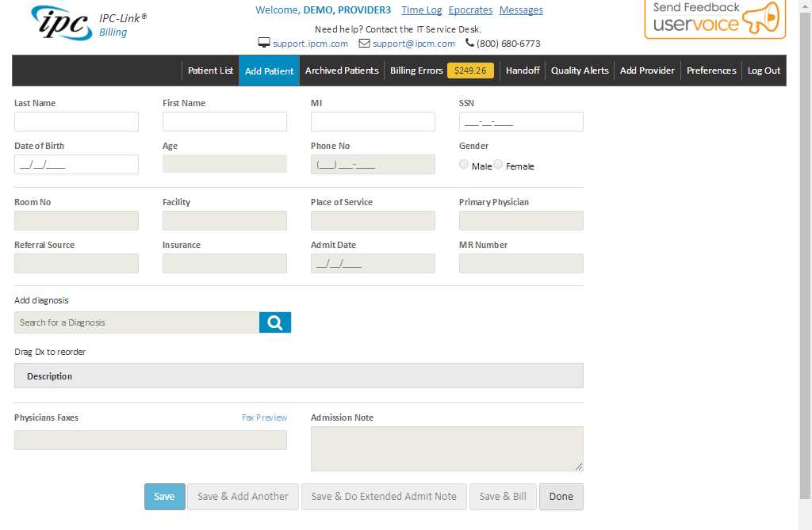This screenshot has height=530, width=812.
Task: Click the support@ipcm.com email link
Action: pyautogui.click(x=413, y=44)
